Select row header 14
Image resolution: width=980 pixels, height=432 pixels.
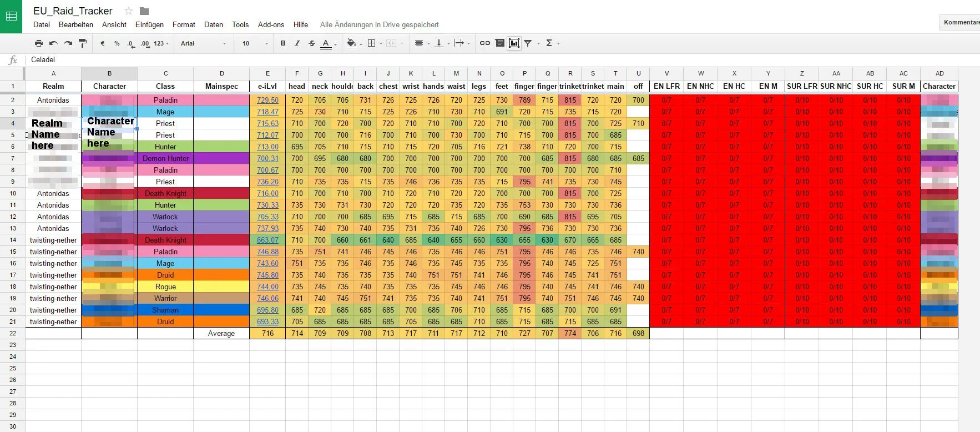click(x=13, y=240)
